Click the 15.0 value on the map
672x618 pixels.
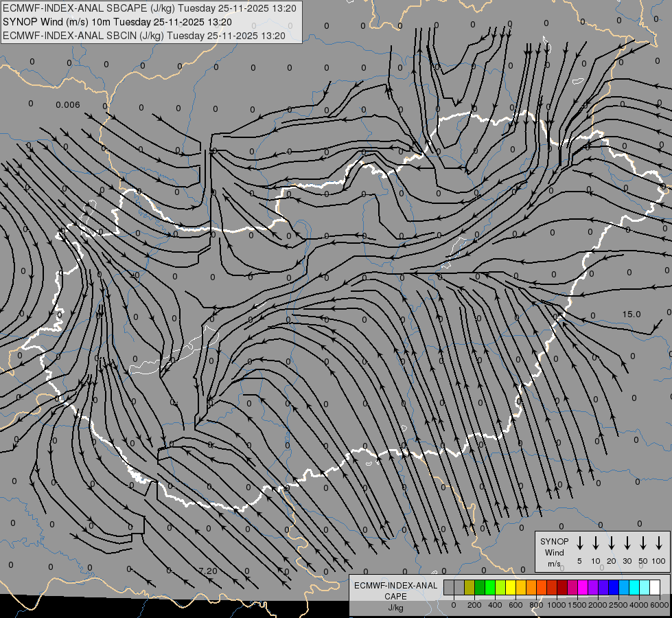coord(632,314)
